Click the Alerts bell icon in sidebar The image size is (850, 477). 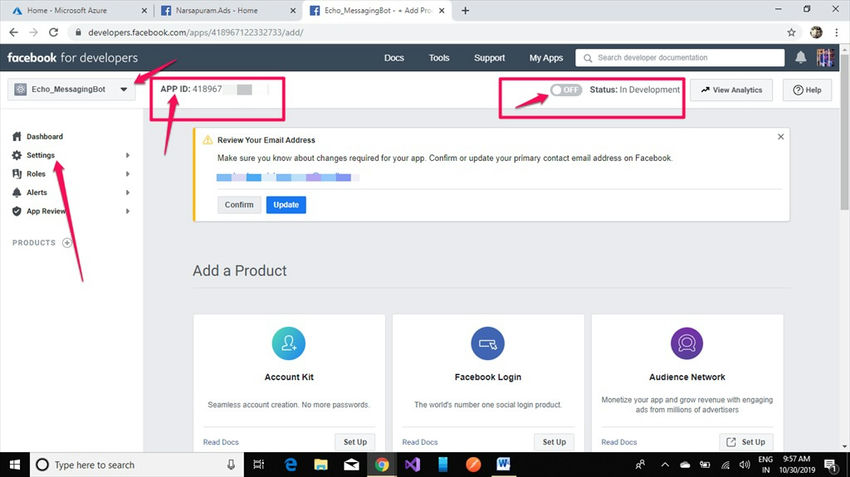coord(17,192)
